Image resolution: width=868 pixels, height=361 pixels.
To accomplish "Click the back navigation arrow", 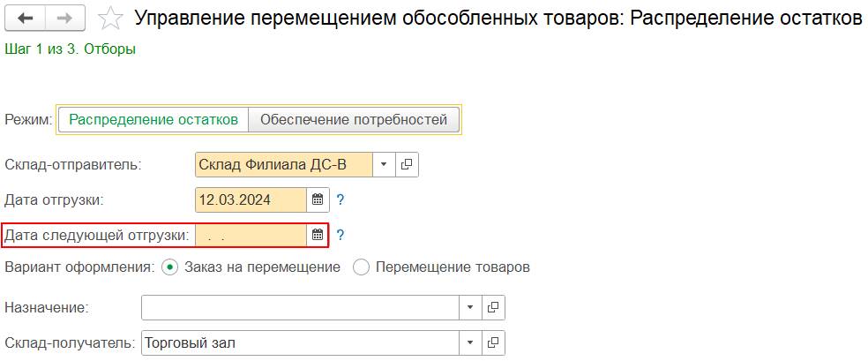I will (x=26, y=18).
